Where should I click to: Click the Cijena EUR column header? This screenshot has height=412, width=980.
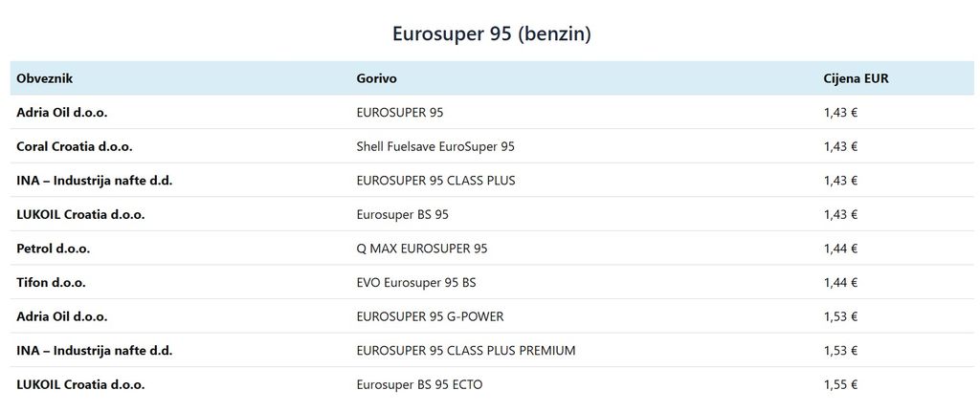pos(856,78)
